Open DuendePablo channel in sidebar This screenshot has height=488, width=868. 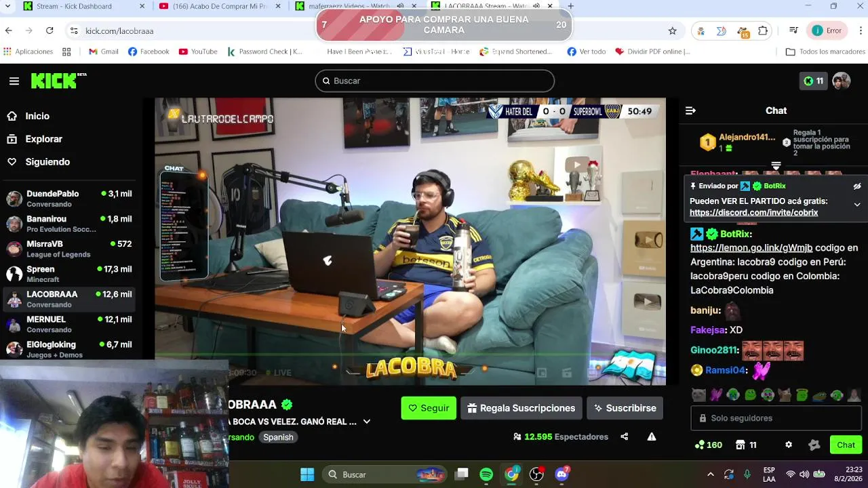(x=69, y=199)
